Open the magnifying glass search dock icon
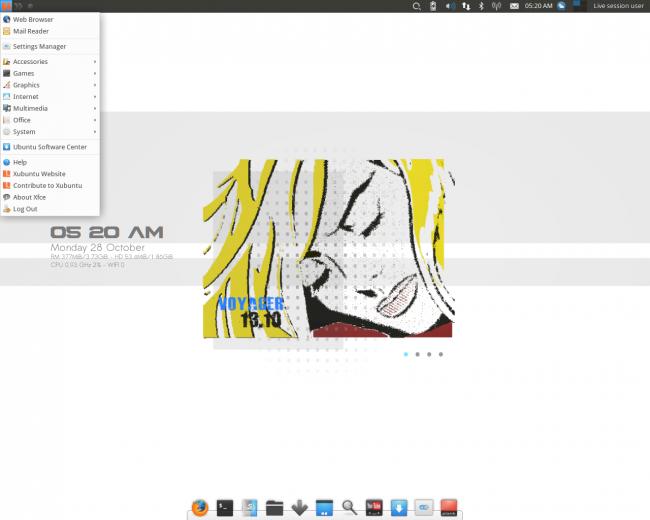 coord(349,508)
